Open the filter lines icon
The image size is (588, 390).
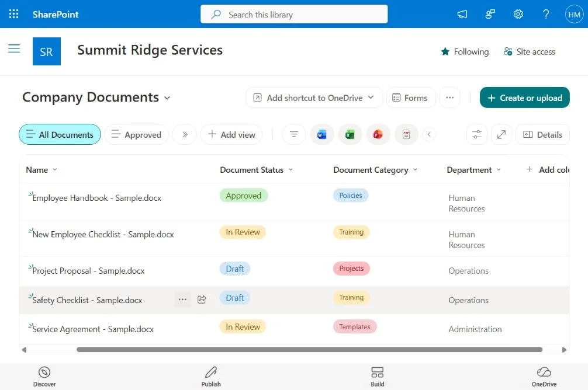click(294, 134)
